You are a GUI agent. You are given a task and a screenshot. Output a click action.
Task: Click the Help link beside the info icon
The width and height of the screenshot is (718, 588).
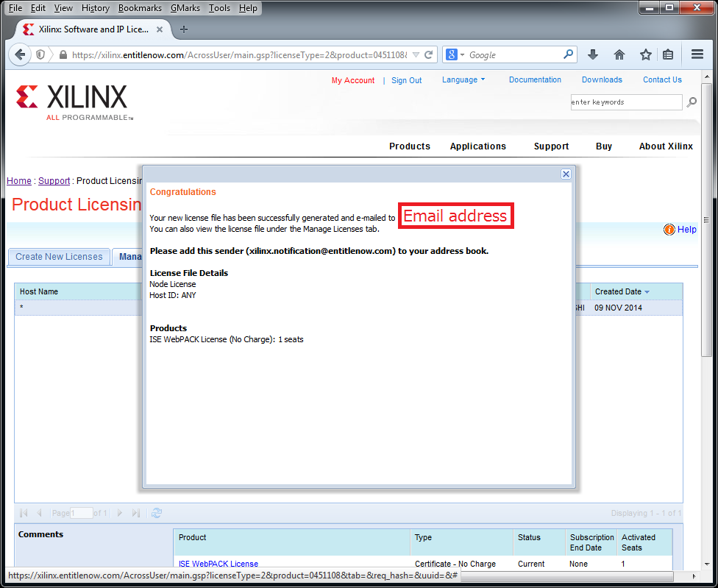[x=687, y=230]
